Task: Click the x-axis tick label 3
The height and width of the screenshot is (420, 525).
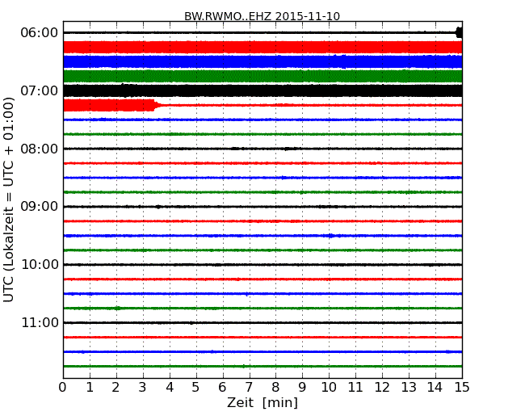Action: coord(143,387)
